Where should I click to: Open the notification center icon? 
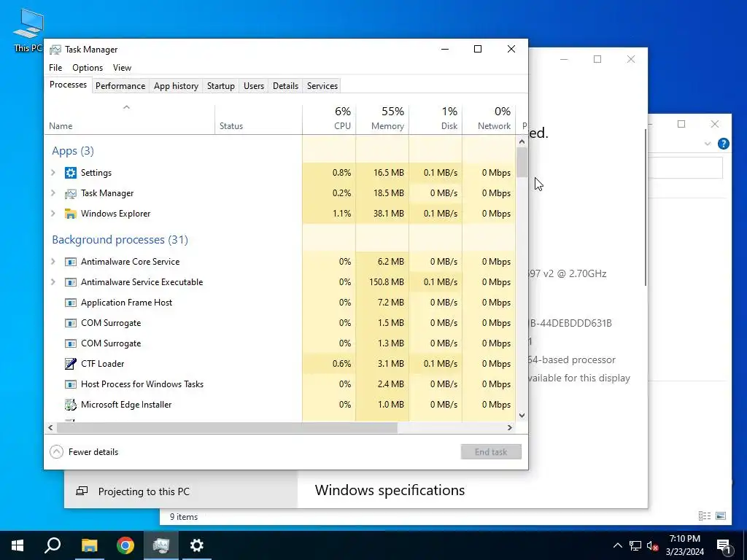pos(724,545)
